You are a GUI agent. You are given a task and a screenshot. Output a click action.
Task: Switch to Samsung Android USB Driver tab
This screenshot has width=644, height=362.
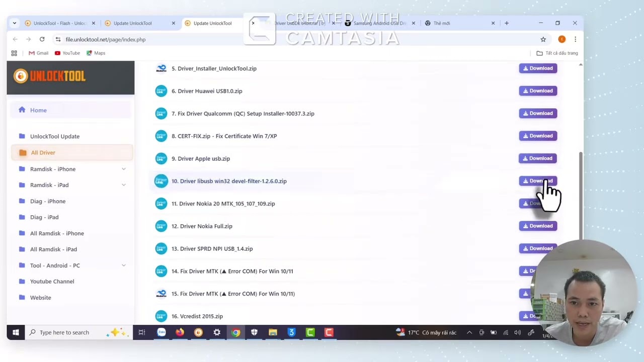pyautogui.click(x=380, y=23)
